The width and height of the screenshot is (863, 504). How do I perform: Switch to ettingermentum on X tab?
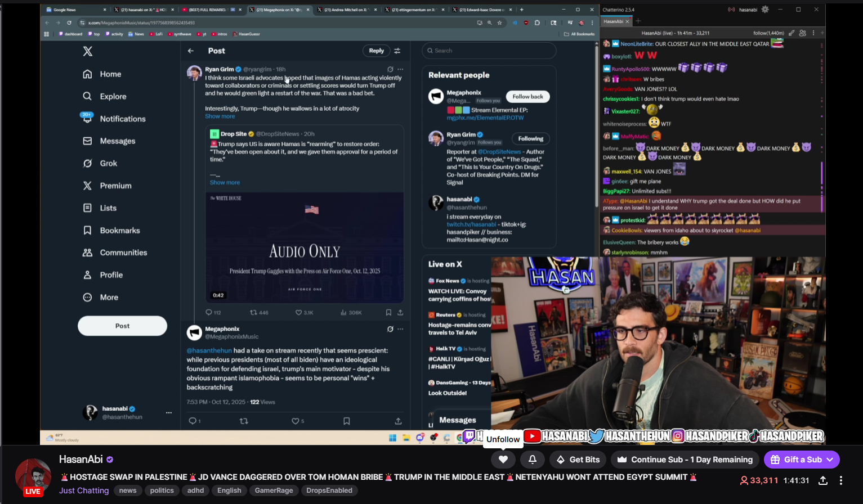[x=414, y=10]
